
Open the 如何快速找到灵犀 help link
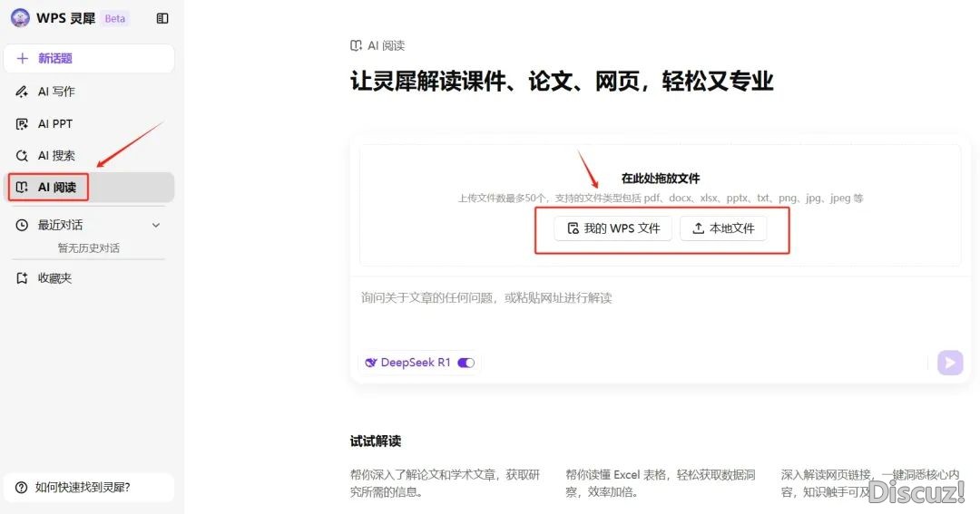click(83, 487)
